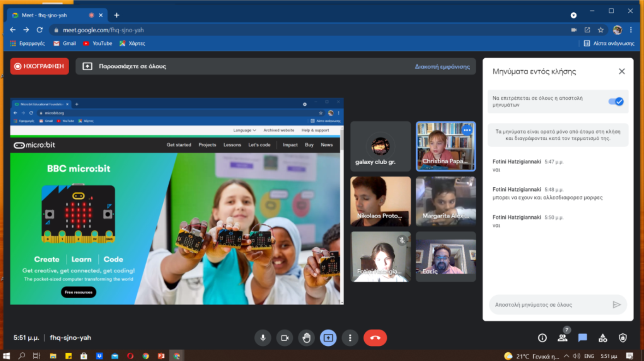Bookmark this page with star icon
The image size is (644, 361).
[601, 30]
